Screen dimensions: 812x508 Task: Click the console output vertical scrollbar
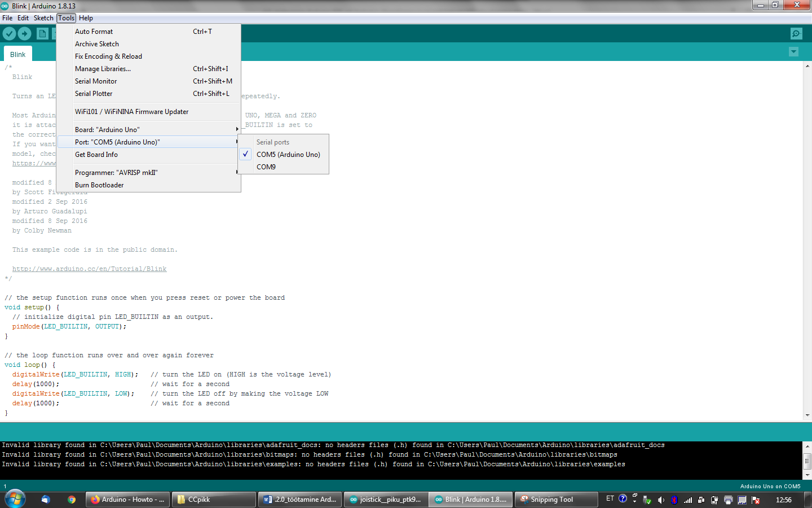(x=807, y=461)
